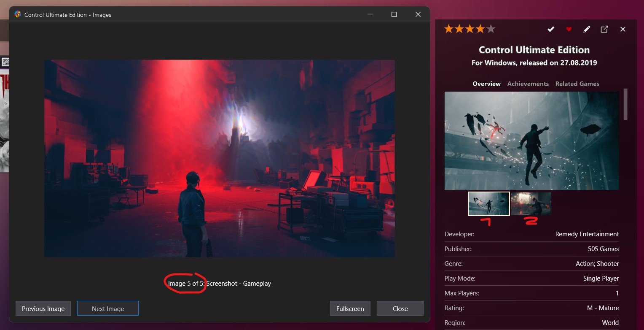
Task: Set rating to three stars
Action: coord(470,29)
